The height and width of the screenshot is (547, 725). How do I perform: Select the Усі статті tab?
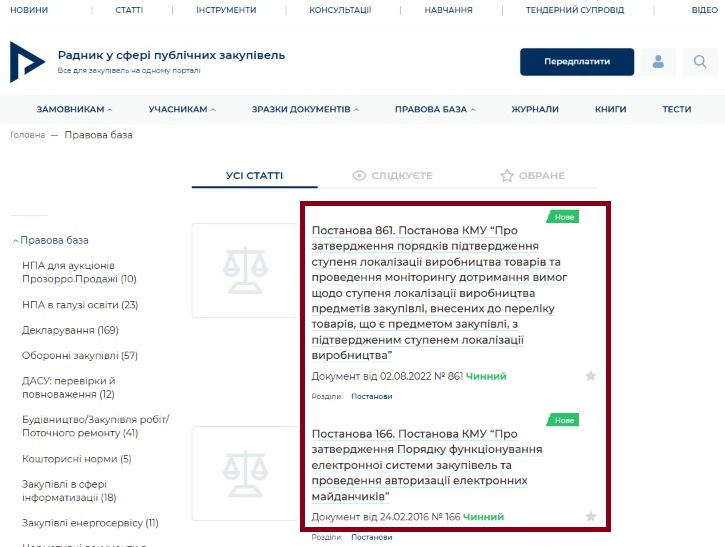[x=254, y=176]
